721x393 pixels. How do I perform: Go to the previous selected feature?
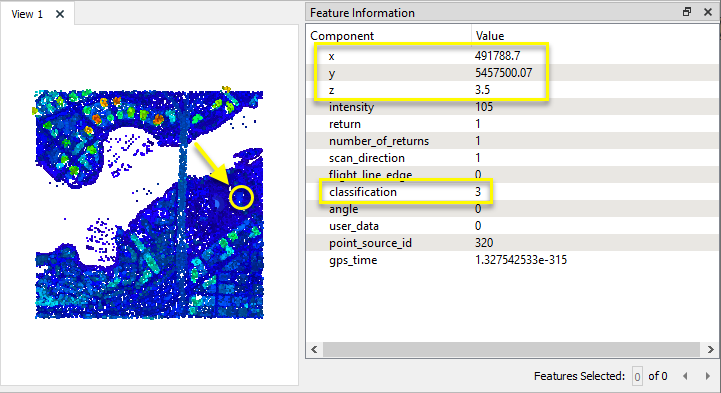pos(685,376)
